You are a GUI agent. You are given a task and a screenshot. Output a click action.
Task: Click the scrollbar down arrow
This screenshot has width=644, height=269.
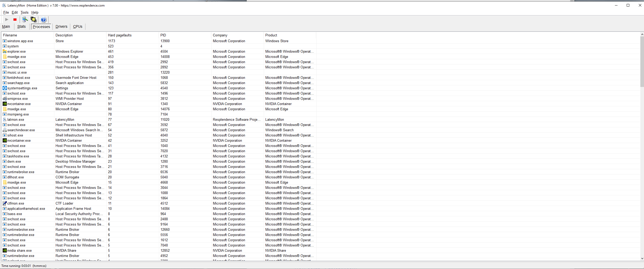[642, 258]
